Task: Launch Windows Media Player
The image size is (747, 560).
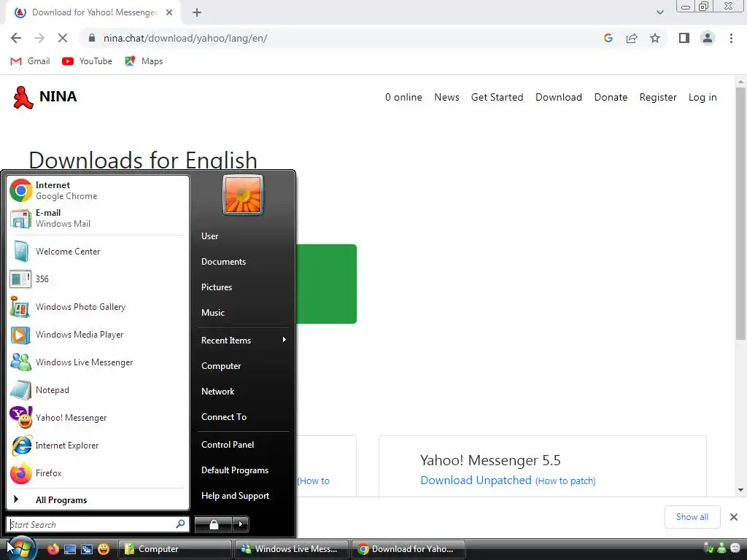Action: (98, 335)
